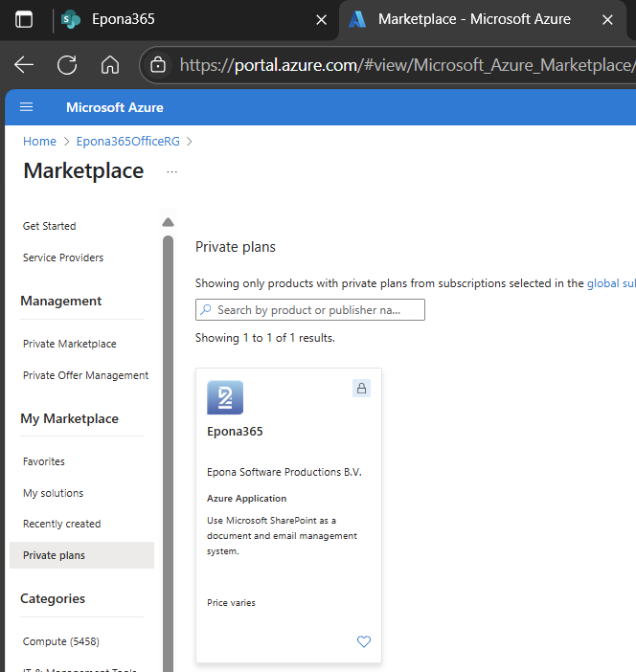This screenshot has width=636, height=672.
Task: Click the Marketplace page title
Action: tap(83, 170)
